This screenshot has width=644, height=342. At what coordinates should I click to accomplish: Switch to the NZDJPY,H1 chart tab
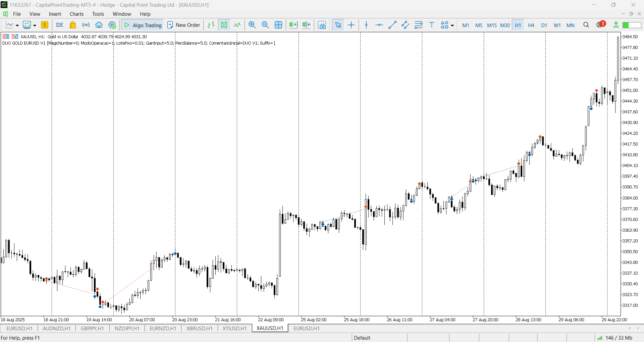coord(127,329)
